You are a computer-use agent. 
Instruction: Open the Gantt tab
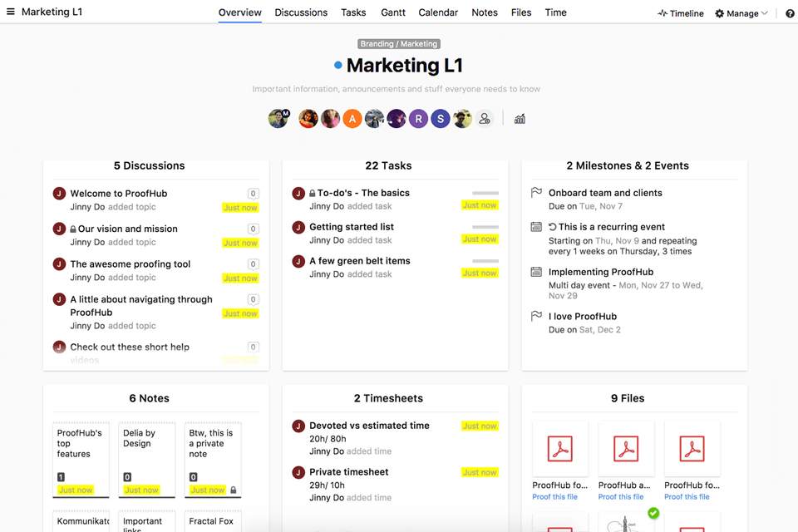392,12
